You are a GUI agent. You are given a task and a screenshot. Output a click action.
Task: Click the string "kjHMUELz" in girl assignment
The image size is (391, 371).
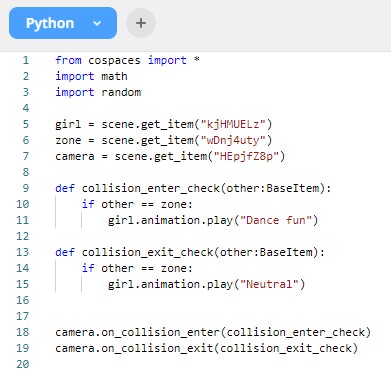pos(233,124)
